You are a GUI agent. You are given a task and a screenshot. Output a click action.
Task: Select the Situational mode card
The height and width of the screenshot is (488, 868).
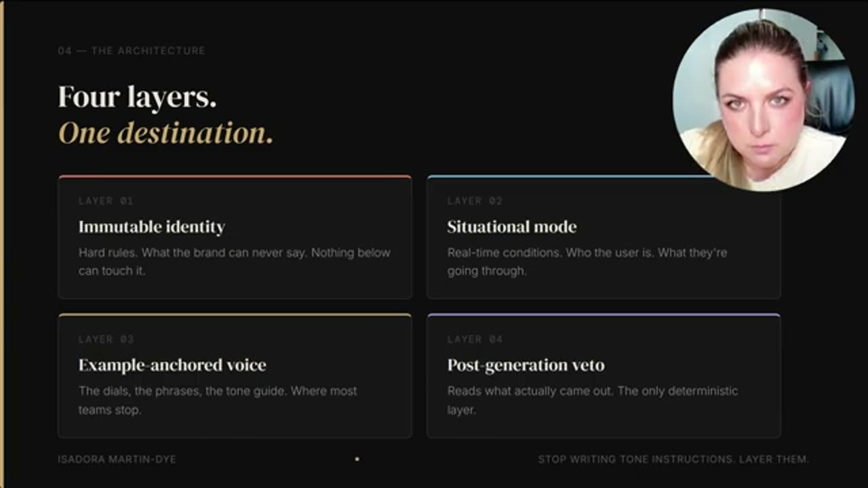[x=604, y=237]
